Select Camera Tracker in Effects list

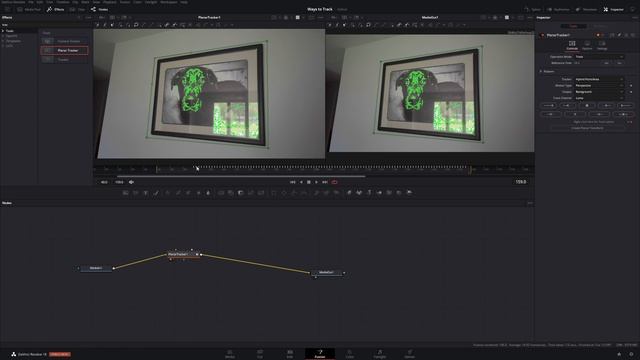64,41
